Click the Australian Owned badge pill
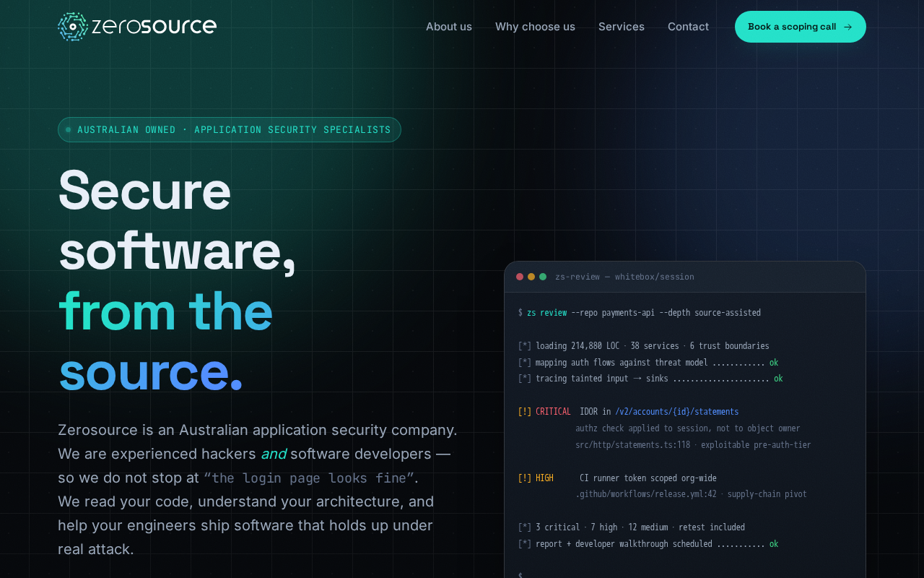 click(x=230, y=130)
